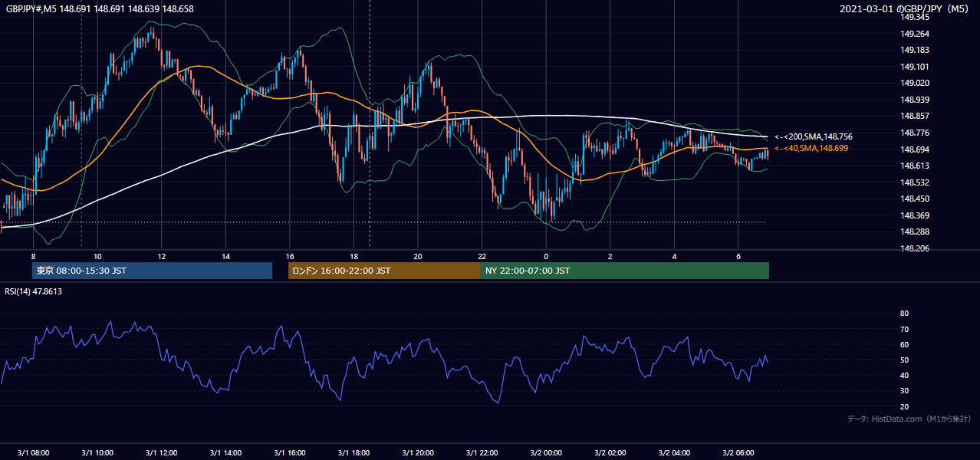
Task: Click price axis label 148.369
Action: pos(915,215)
